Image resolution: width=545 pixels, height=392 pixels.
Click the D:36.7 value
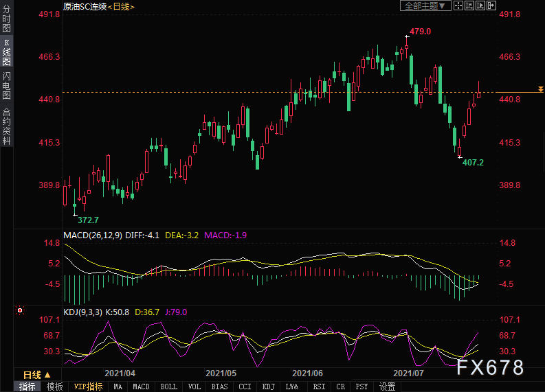coord(147,312)
